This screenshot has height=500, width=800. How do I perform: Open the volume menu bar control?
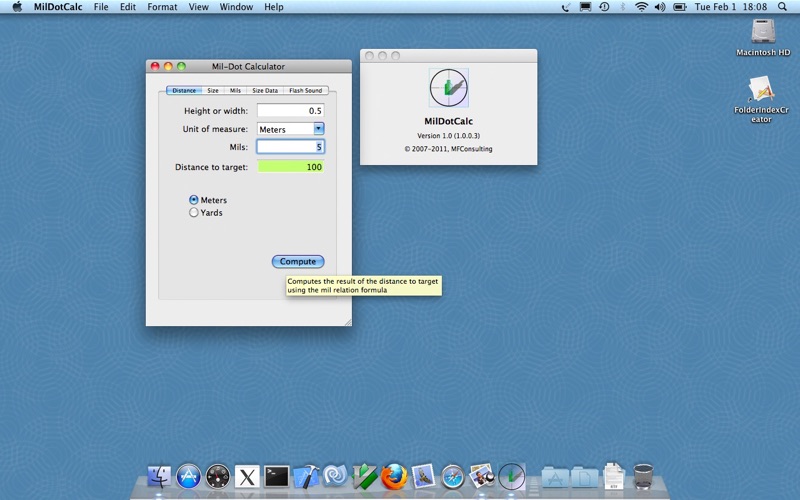(660, 7)
